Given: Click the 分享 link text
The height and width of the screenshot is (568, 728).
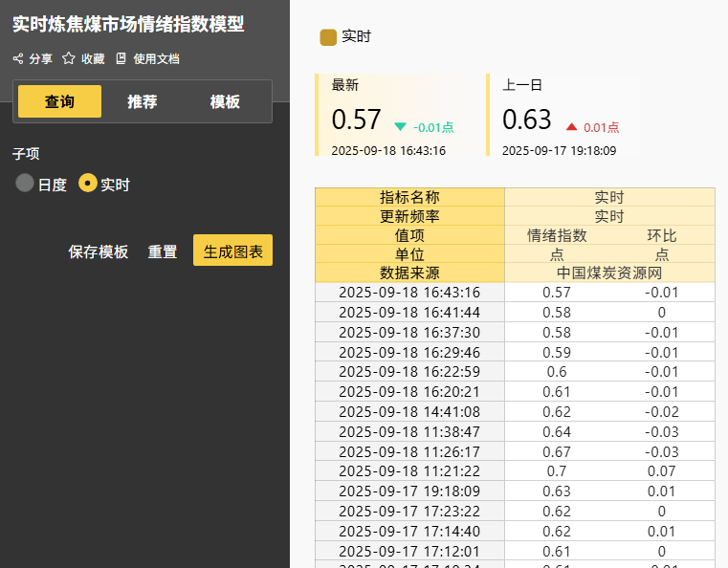Looking at the screenshot, I should click(x=41, y=58).
